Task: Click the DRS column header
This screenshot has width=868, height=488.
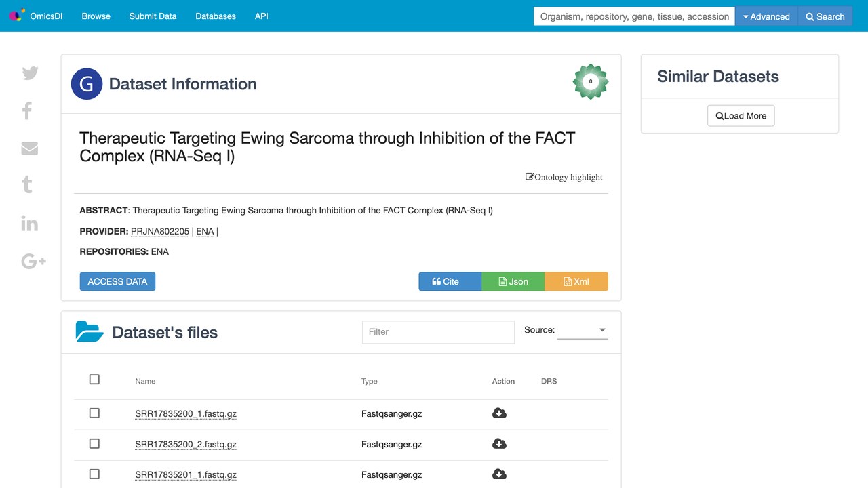Action: [x=549, y=382]
